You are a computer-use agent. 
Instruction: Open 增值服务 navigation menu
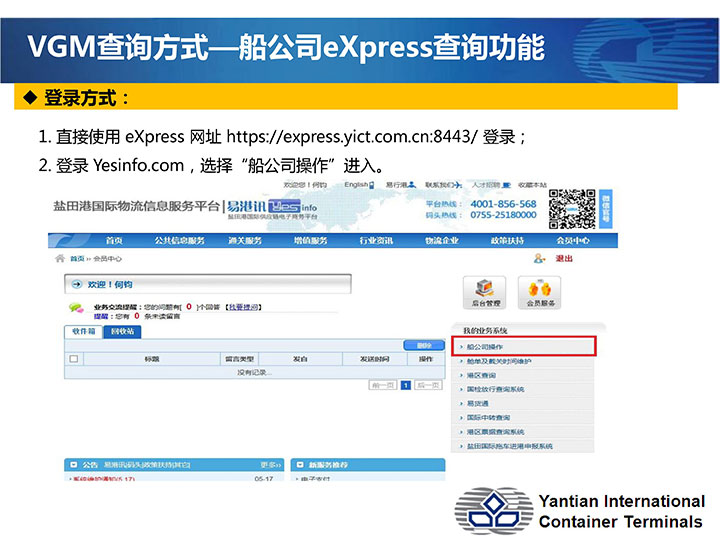pos(311,240)
